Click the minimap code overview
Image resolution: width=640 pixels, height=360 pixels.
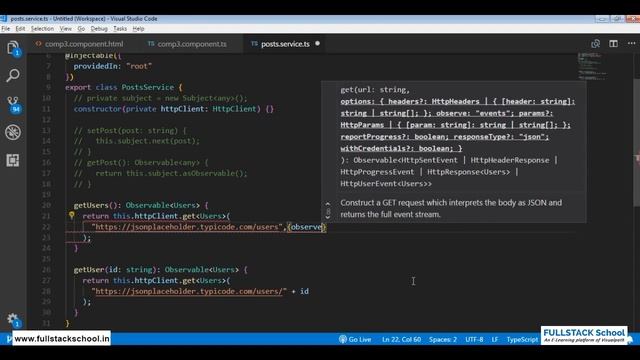pyautogui.click(x=592, y=66)
